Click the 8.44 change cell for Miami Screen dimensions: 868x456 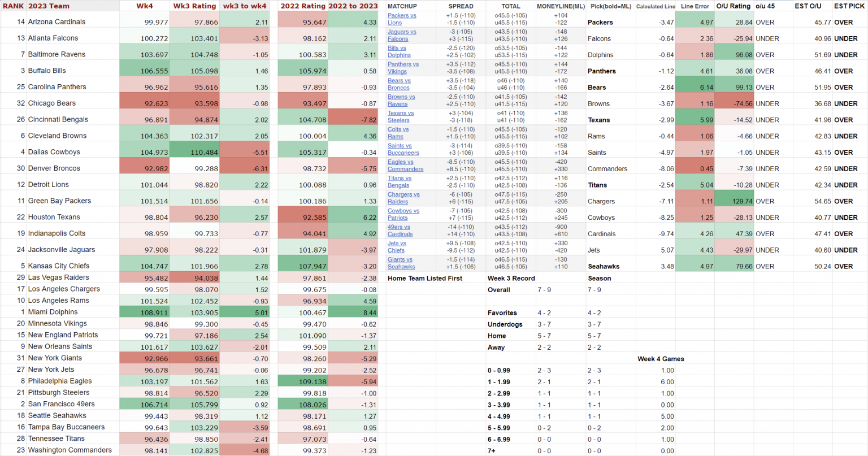(353, 312)
